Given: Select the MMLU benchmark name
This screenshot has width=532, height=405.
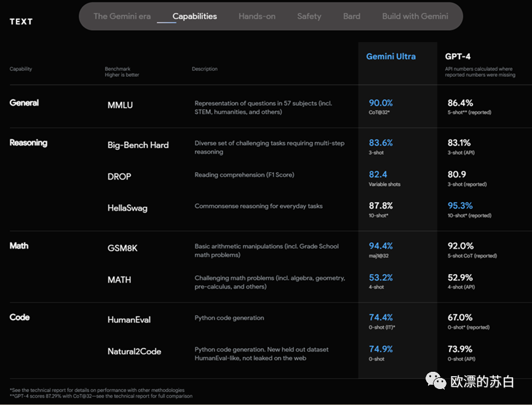Looking at the screenshot, I should coord(120,105).
